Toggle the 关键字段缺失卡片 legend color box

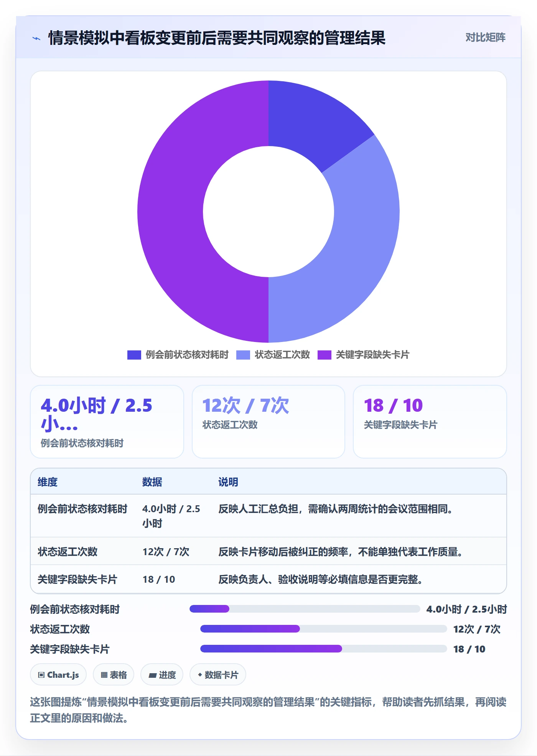[x=325, y=355]
